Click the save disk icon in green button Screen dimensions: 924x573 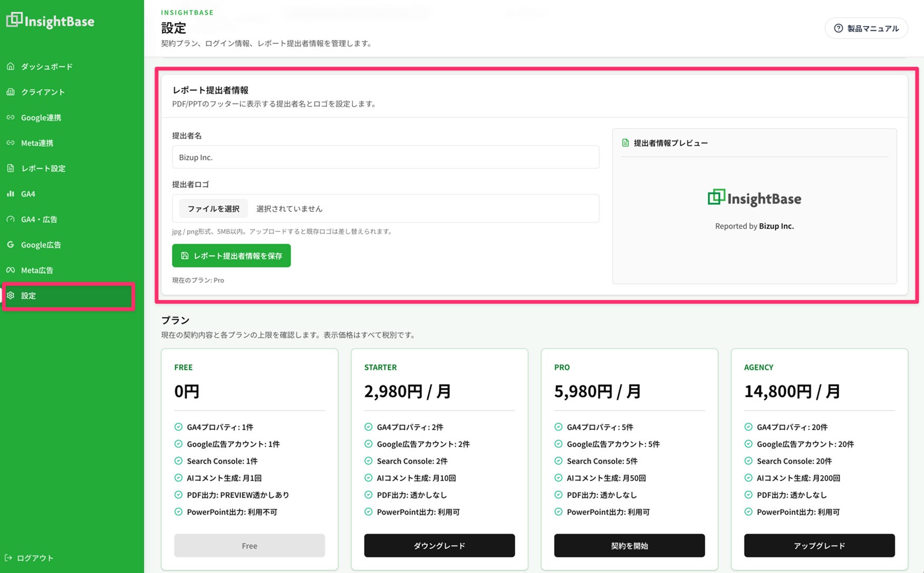(185, 255)
